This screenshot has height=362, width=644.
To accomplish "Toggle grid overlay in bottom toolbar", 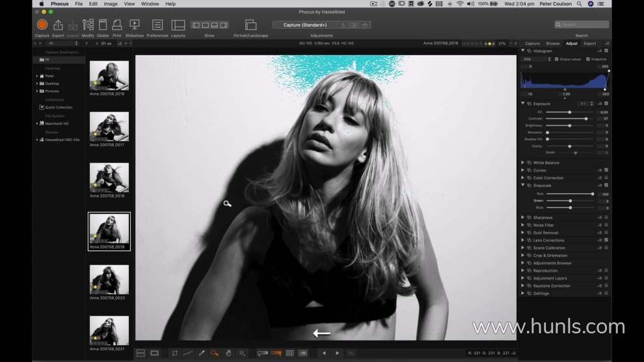I will point(289,353).
